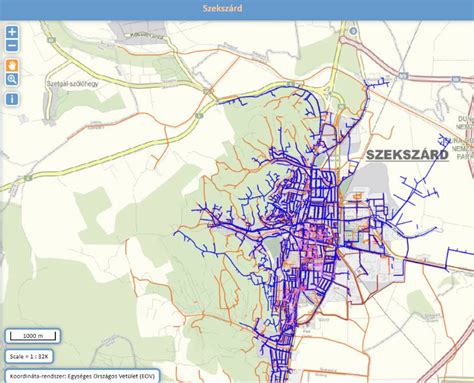474x383 pixels.
Task: Open the info identify tool
Action: click(x=12, y=99)
